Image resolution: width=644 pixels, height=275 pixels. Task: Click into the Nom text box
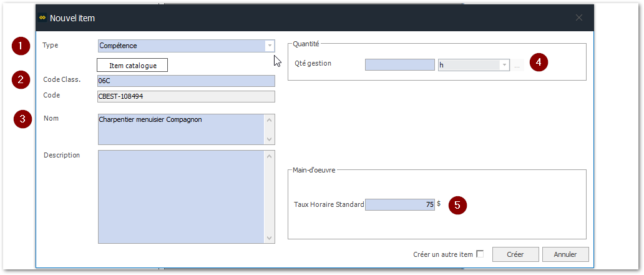[181, 129]
